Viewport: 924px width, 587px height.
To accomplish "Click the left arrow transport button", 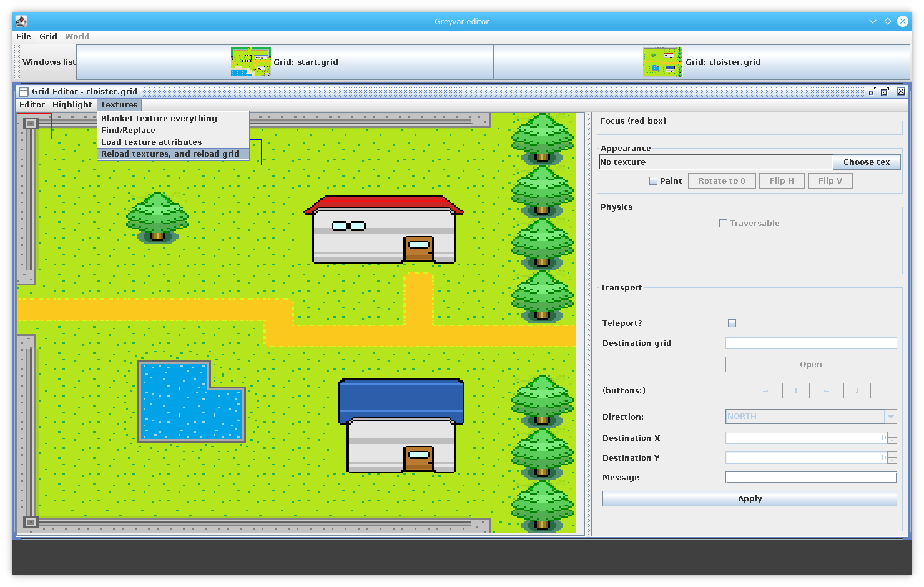I will [827, 391].
